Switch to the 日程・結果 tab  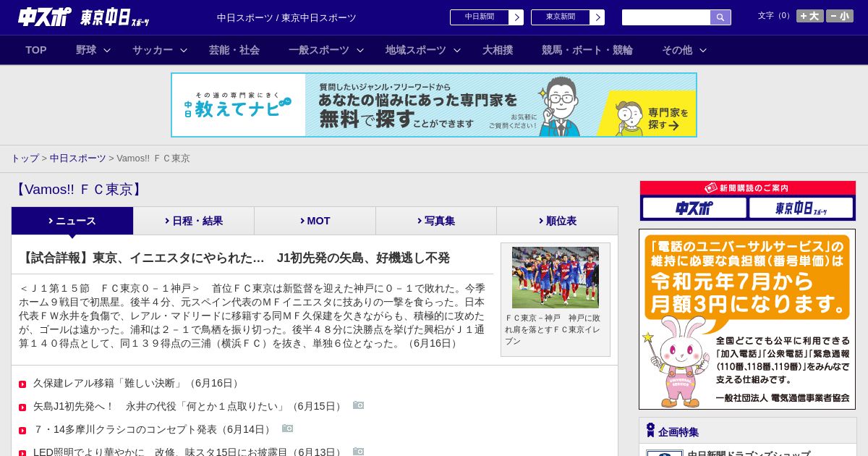point(194,221)
